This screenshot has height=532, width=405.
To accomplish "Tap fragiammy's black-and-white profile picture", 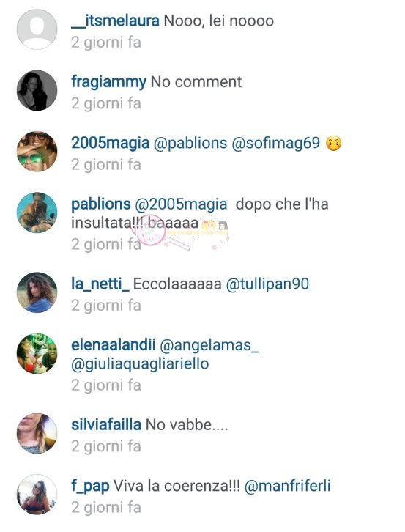I will pos(37,91).
